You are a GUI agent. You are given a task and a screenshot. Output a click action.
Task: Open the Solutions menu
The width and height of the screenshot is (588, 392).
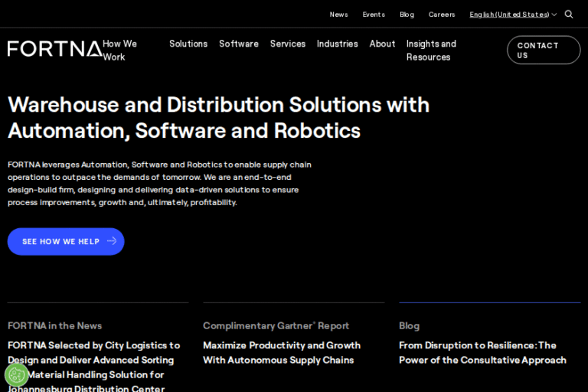(188, 44)
